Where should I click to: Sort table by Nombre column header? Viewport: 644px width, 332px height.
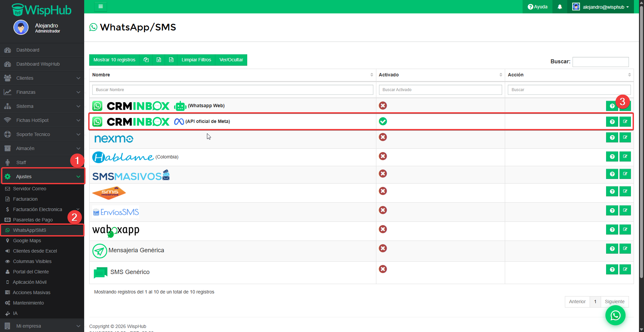tap(232, 75)
